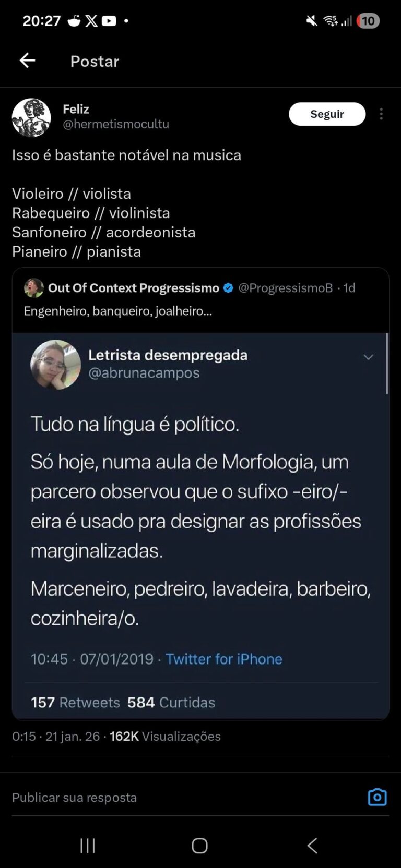Viewport: 401px width, 868px height.
Task: Expand the chevron on Letrista desempregada tweet
Action: click(368, 357)
